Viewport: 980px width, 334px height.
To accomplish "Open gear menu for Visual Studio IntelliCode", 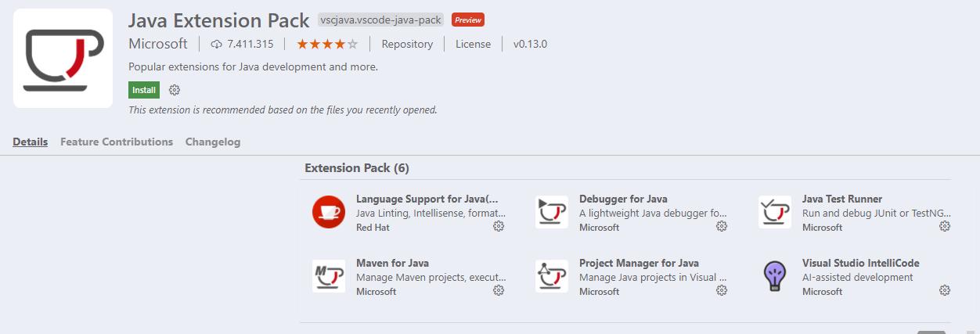I will tap(945, 290).
